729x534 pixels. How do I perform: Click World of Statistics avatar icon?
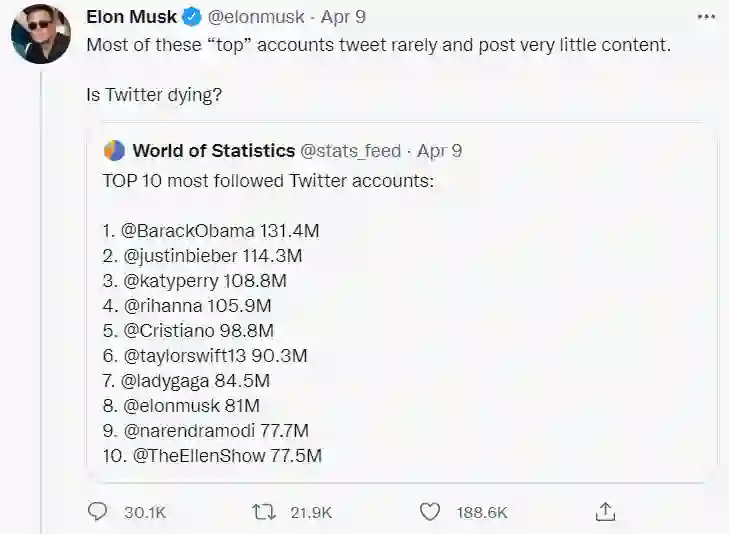(x=114, y=151)
